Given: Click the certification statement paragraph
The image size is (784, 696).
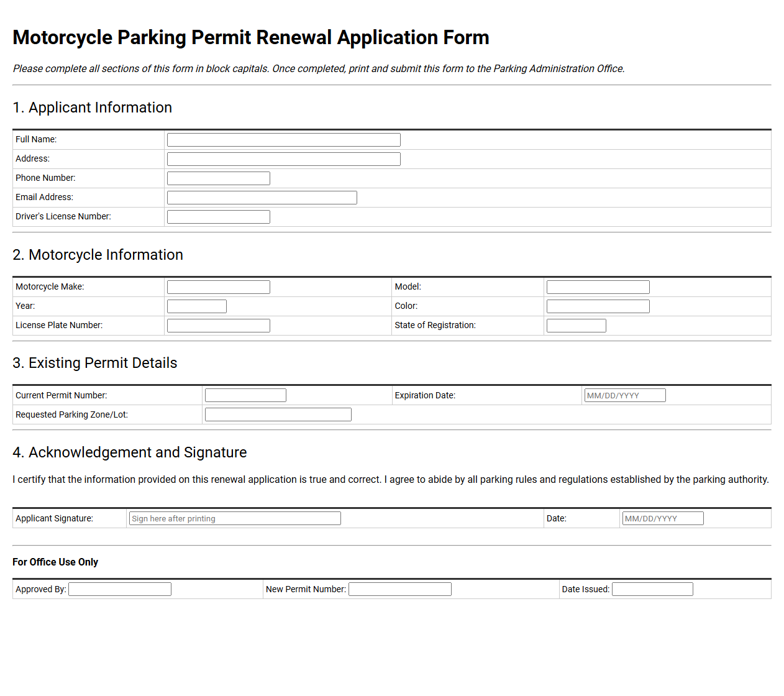Looking at the screenshot, I should click(x=391, y=480).
